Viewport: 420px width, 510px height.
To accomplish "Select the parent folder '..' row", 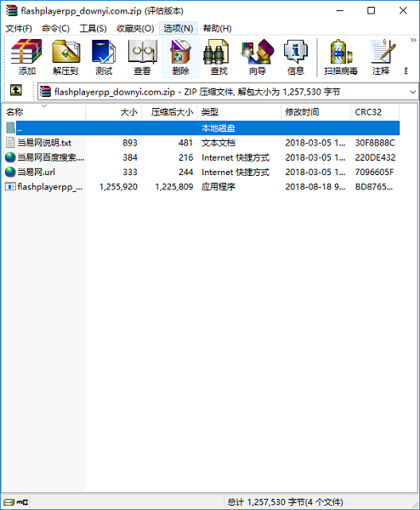I will [202, 128].
